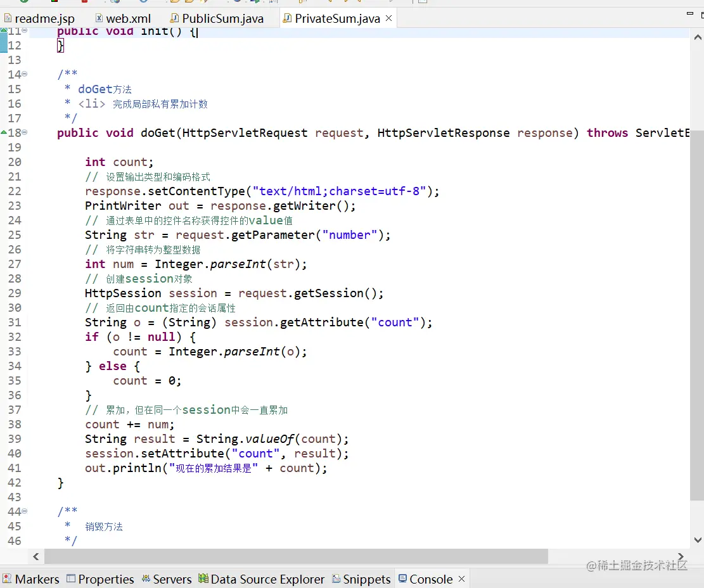Minimize the editor area
This screenshot has width=704, height=588.
pyautogui.click(x=690, y=14)
